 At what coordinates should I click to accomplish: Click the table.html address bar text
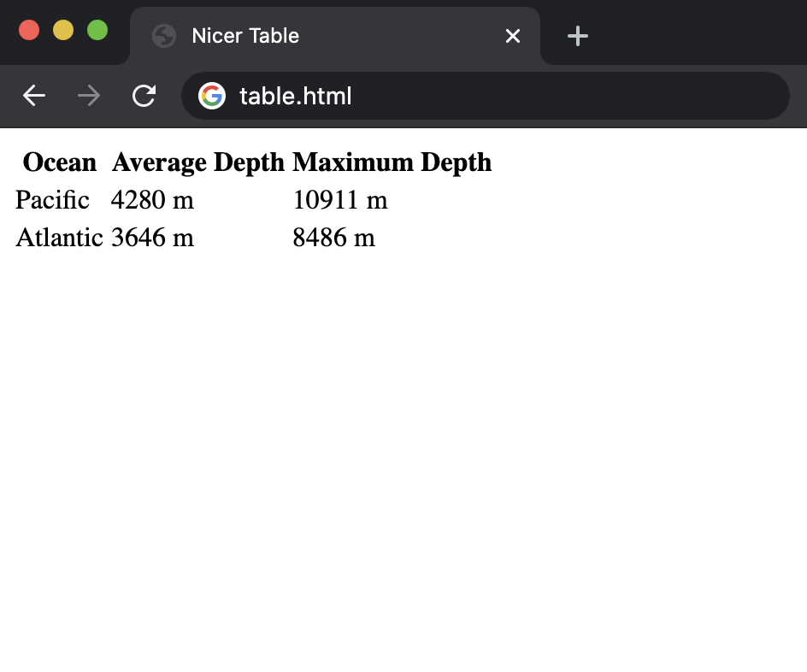pos(296,96)
